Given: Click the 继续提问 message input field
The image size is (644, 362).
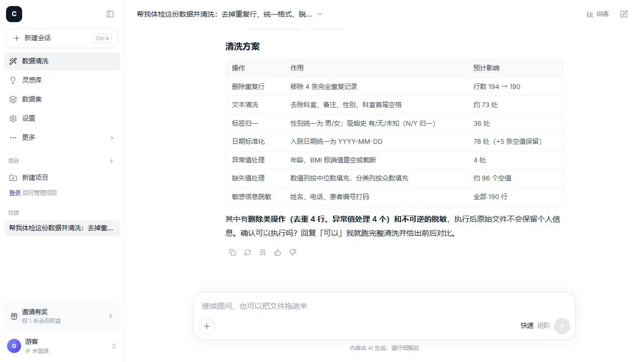Looking at the screenshot, I should [384, 306].
